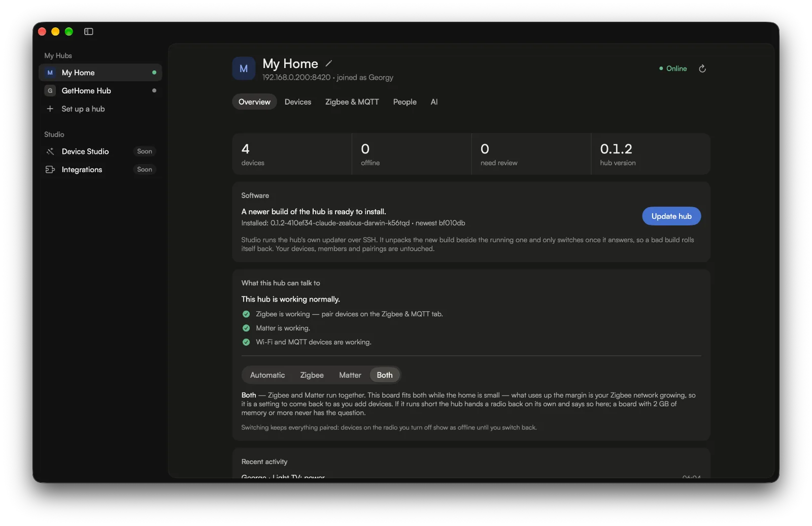Viewport: 812px width, 526px height.
Task: Select the Automatic radio mode
Action: 267,375
